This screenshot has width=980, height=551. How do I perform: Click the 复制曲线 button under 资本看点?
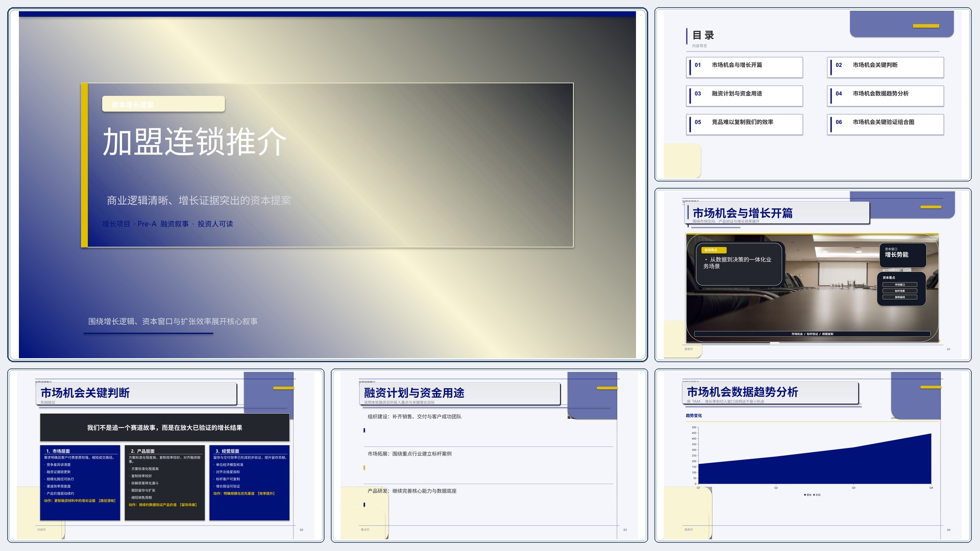click(900, 297)
